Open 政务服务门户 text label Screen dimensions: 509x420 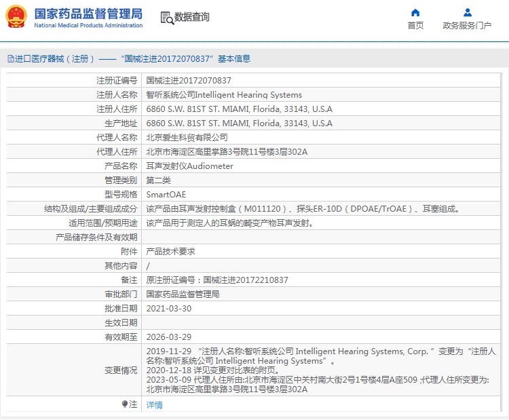(x=467, y=26)
